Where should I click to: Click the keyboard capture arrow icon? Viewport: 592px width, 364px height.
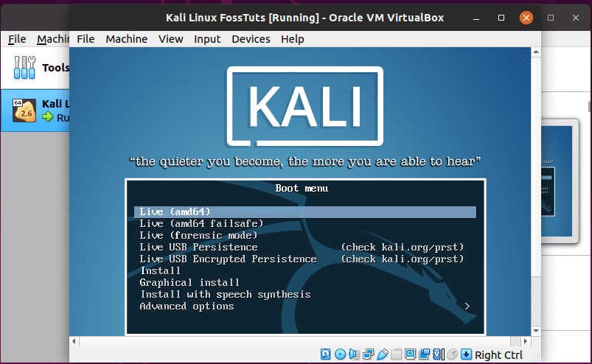tap(467, 354)
